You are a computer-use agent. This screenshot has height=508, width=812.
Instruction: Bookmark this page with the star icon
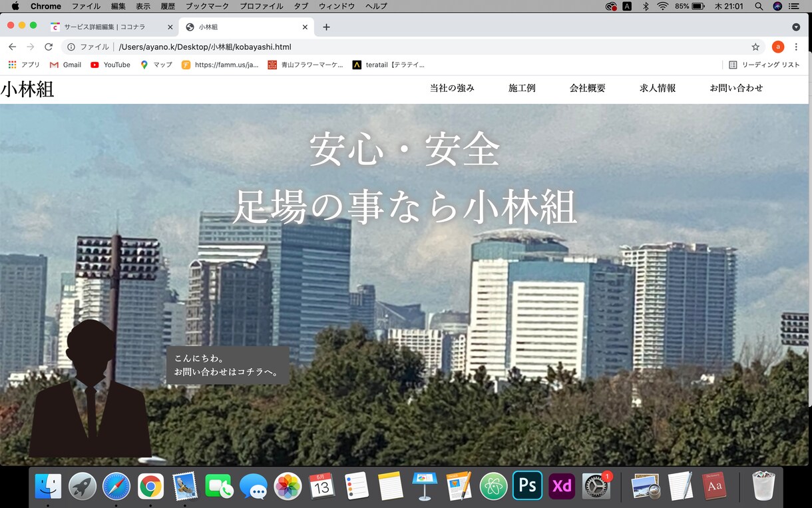[755, 47]
